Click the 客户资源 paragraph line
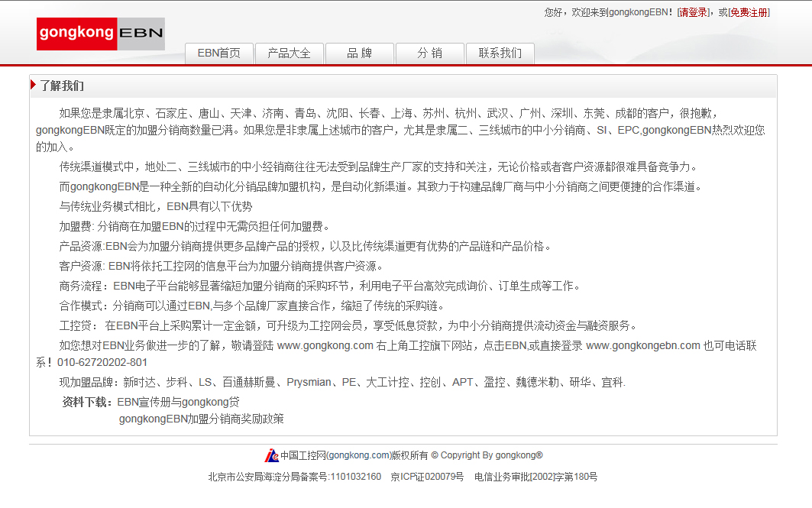The width and height of the screenshot is (812, 508). [221, 266]
